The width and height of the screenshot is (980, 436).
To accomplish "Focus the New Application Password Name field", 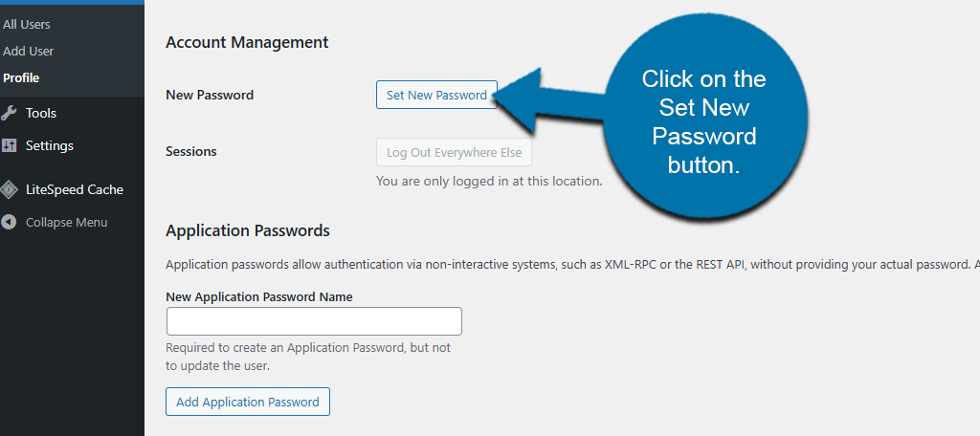I will coord(314,321).
